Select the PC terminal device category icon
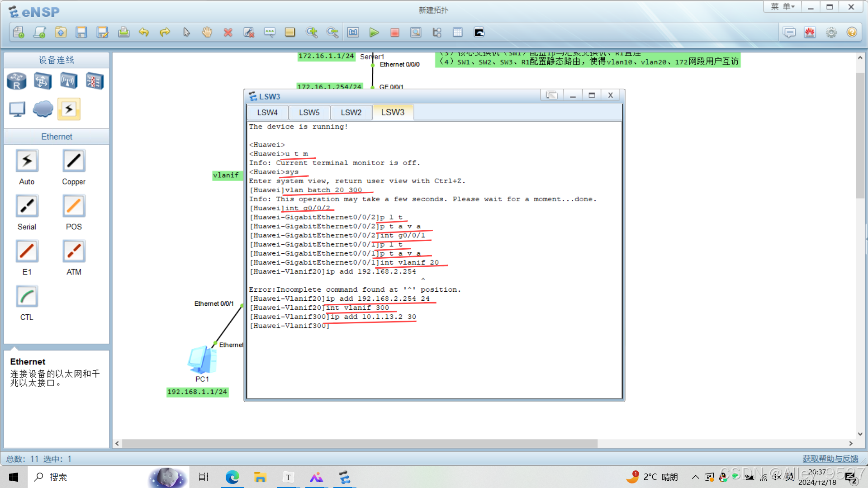Viewport: 868px width, 488px height. [x=17, y=109]
